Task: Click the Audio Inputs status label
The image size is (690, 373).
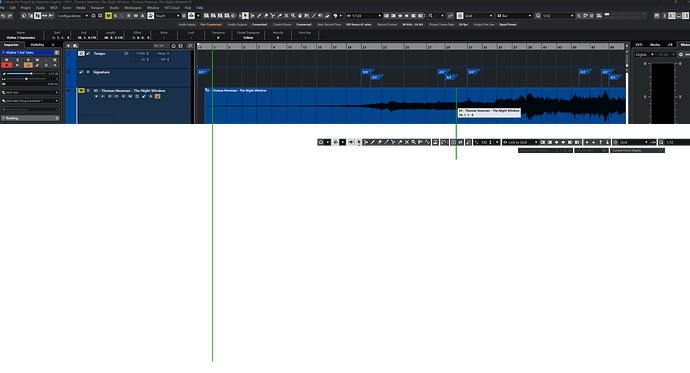Action: coord(187,25)
